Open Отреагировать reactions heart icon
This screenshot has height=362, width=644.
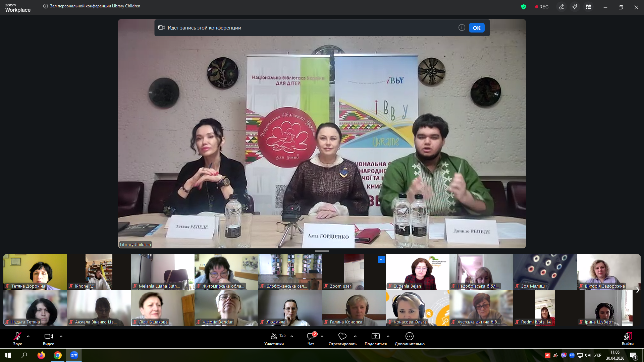342,336
